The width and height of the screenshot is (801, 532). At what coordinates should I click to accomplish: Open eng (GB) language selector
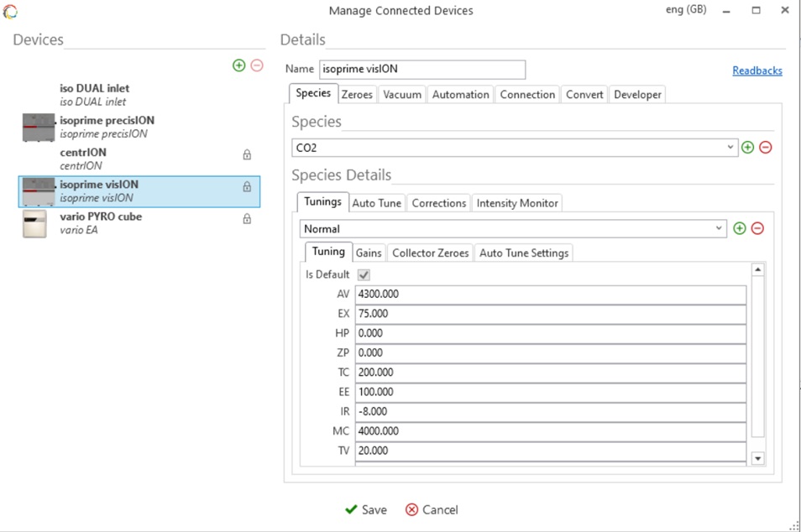click(685, 10)
